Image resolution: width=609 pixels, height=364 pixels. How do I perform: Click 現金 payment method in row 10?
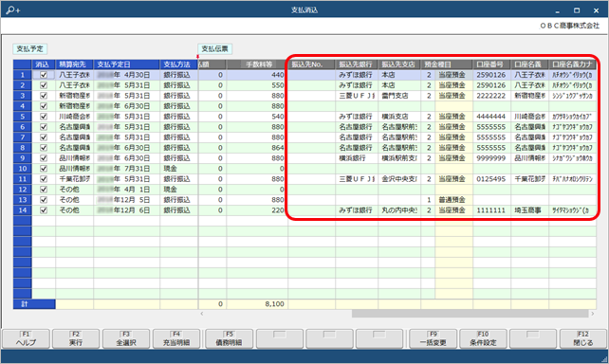[178, 169]
